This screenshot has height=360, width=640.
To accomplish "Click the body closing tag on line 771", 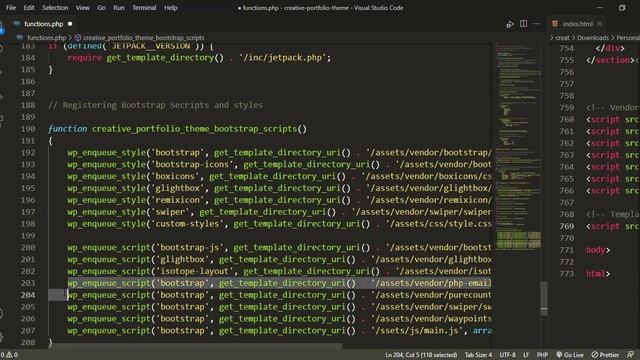I will pos(598,250).
